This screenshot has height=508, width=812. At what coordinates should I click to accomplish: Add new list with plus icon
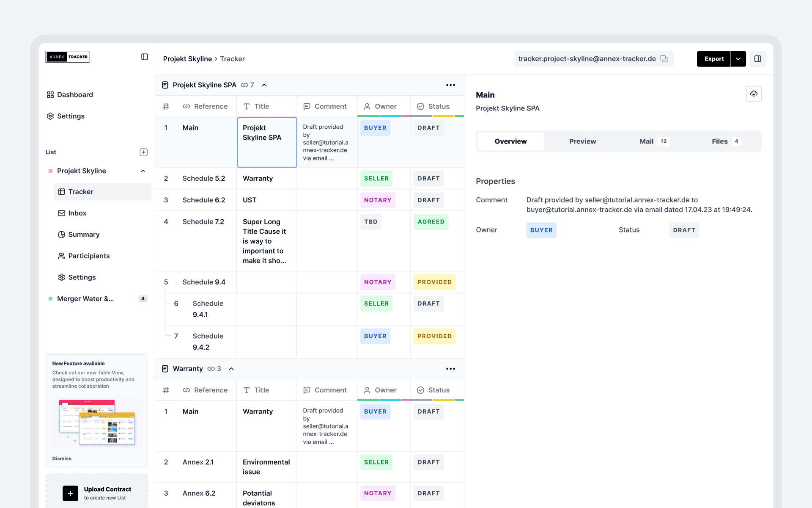144,152
